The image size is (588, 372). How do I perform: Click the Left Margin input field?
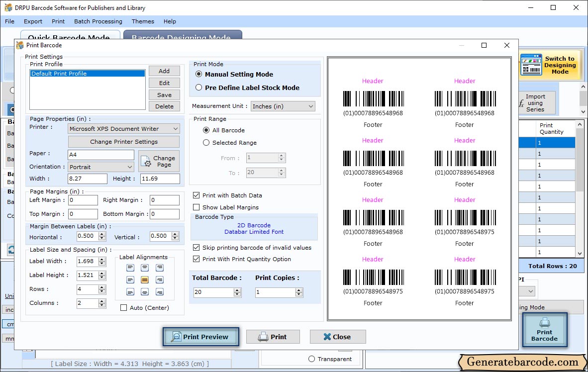[x=83, y=200]
